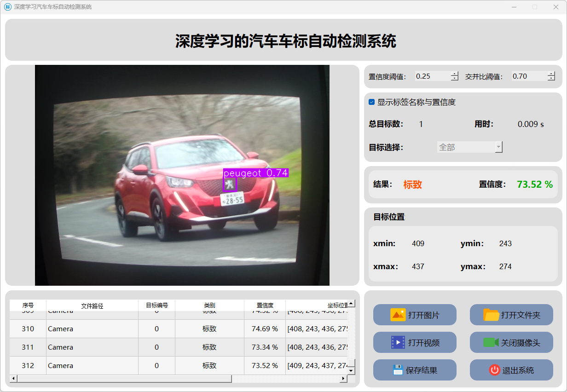This screenshot has width=567, height=392.
Task: Click the floppy disk icon on 保存结果
Action: click(398, 370)
